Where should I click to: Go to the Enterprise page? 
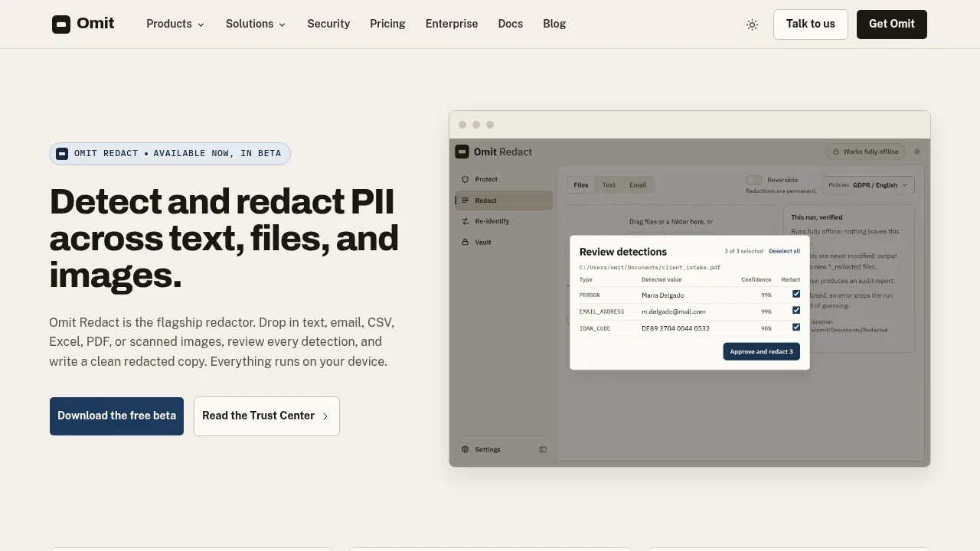coord(452,24)
